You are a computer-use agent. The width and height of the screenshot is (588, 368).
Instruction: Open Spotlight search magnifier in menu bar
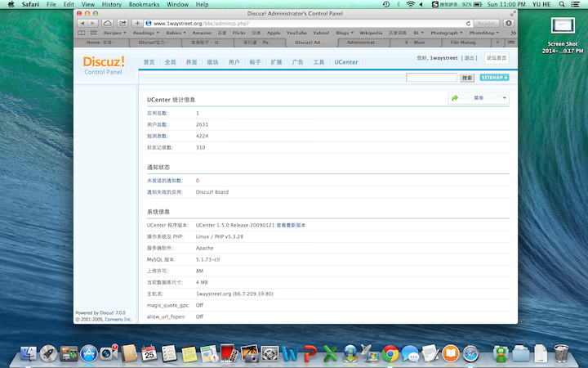pos(562,5)
